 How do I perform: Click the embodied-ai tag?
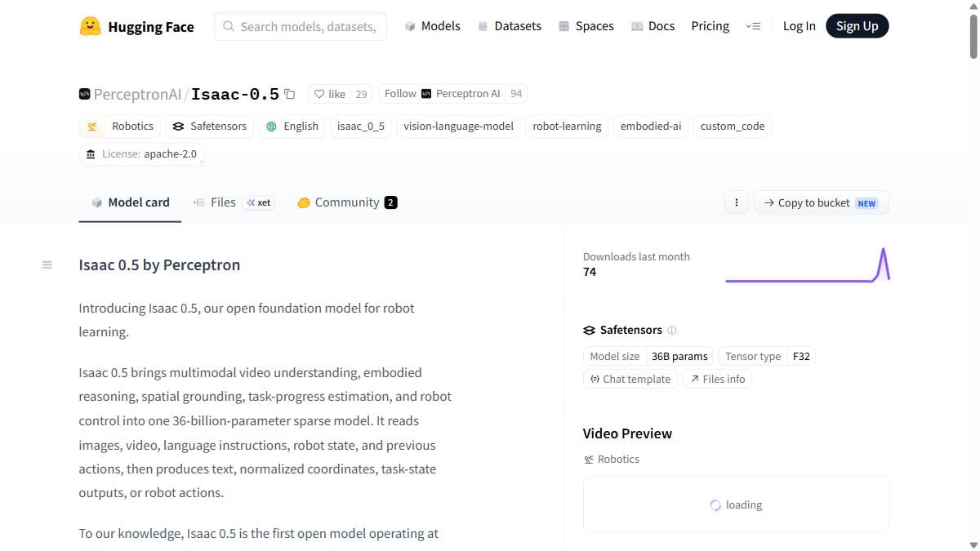pyautogui.click(x=651, y=127)
